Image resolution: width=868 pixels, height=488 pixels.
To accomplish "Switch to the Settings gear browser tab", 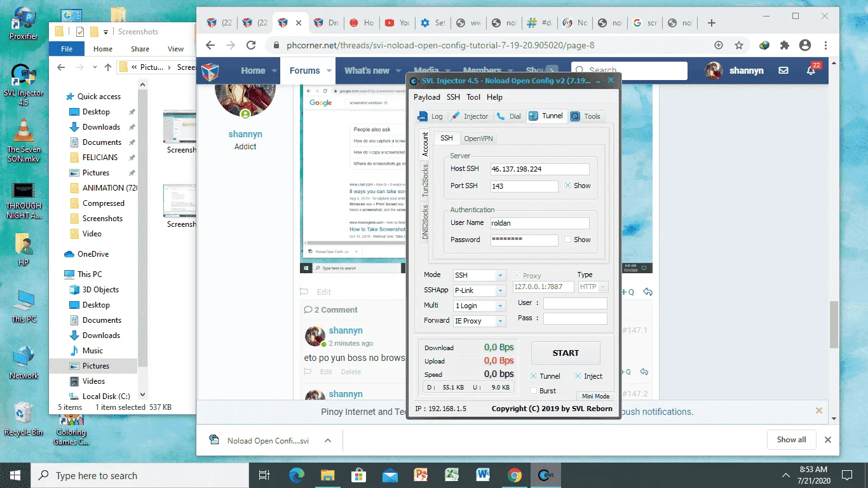I will click(433, 23).
